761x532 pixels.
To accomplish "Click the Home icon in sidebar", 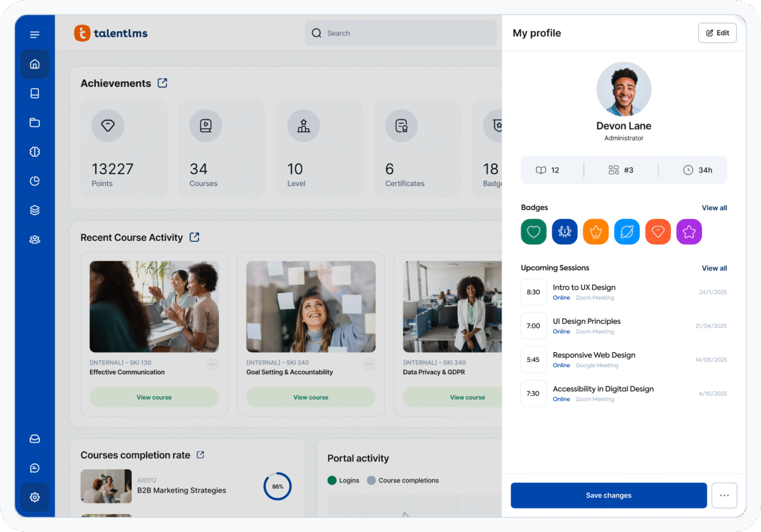I will (x=35, y=64).
